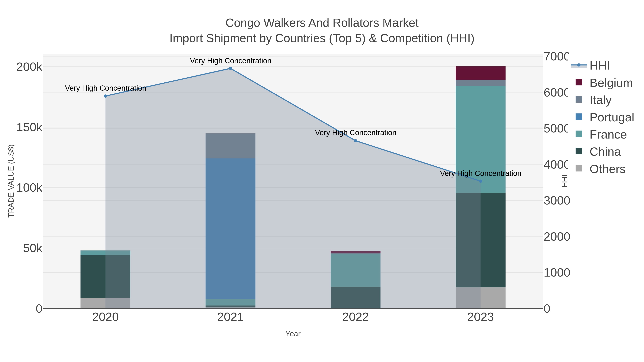Select the Others bar segment in 2020
Viewport: 644px width, 362px height.
coord(106,303)
